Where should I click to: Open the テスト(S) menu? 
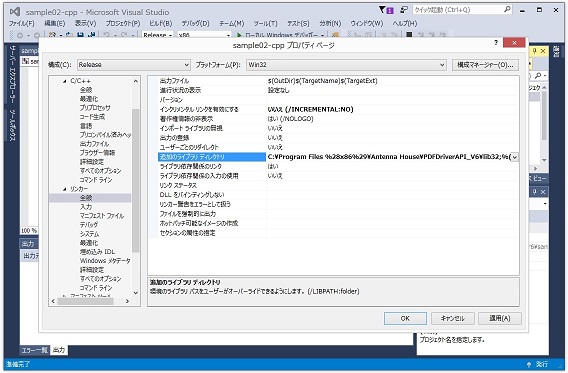[x=298, y=23]
